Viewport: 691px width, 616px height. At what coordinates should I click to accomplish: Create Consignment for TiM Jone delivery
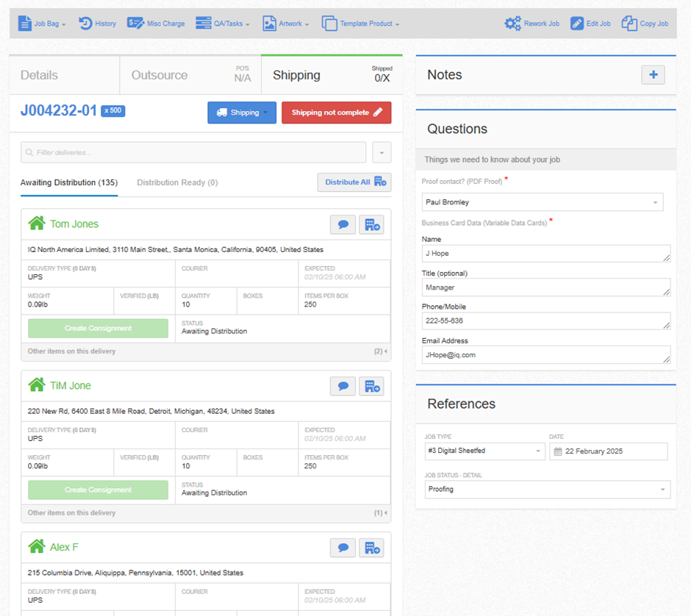tap(98, 490)
